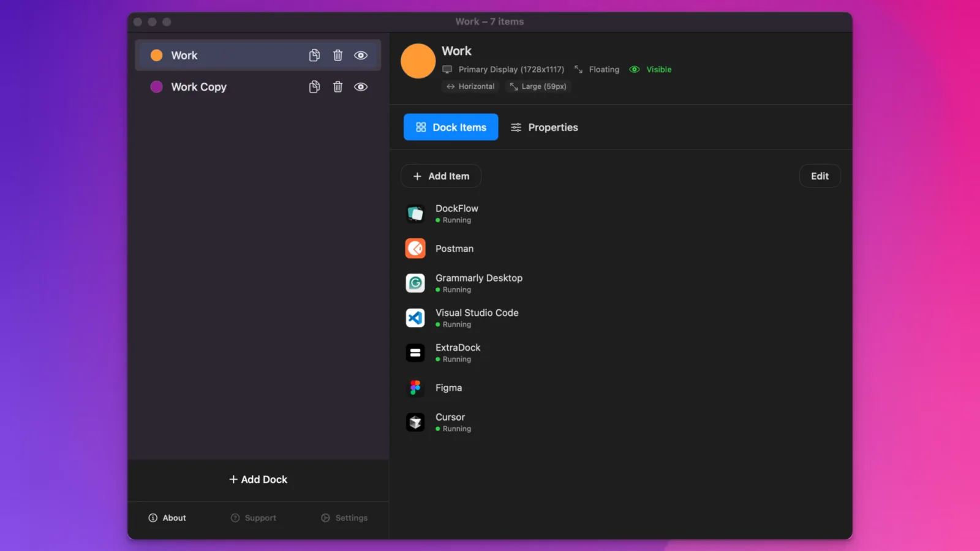
Task: Select the Figma item name
Action: 449,388
